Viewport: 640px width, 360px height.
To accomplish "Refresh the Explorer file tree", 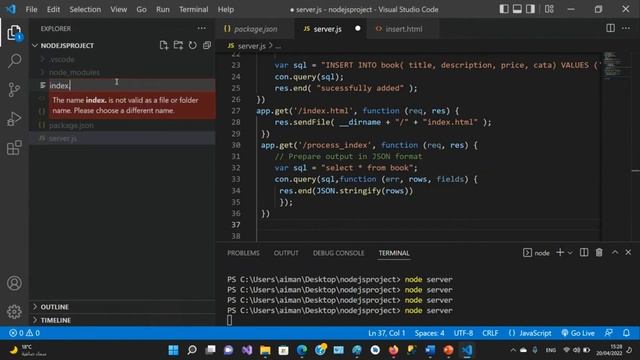I will click(x=192, y=45).
